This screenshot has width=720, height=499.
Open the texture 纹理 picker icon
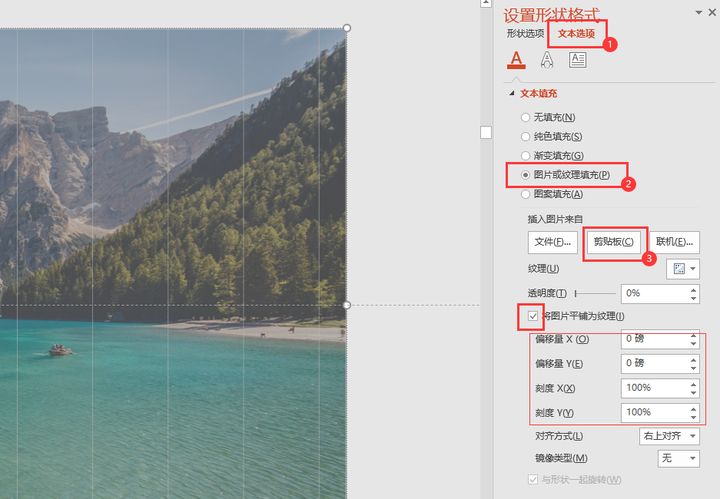point(683,269)
